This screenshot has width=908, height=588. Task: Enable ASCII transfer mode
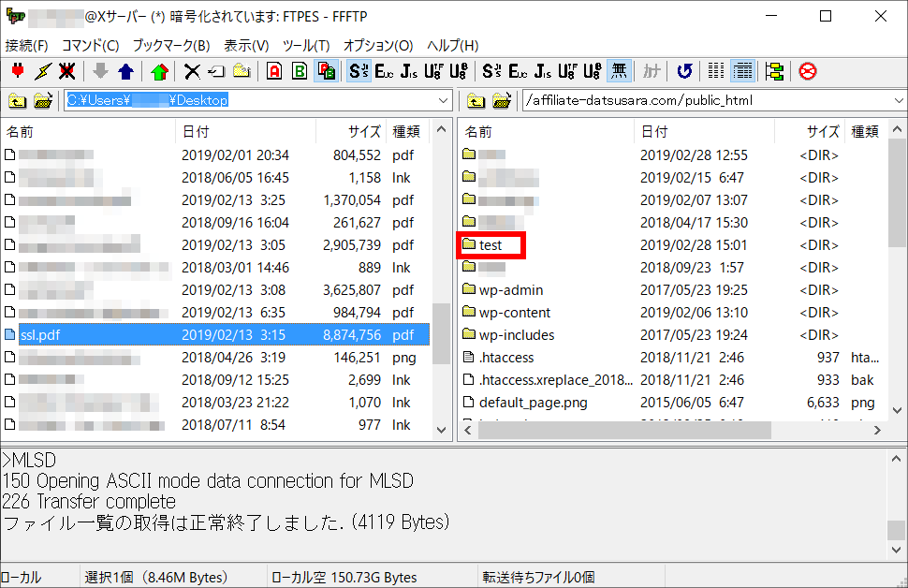click(x=272, y=70)
